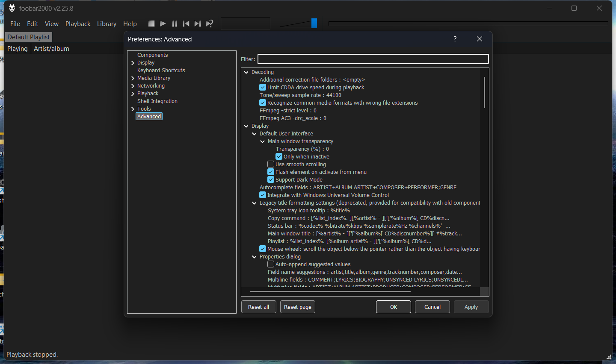Click the help question mark in Preferences
This screenshot has height=364, width=616.
click(455, 39)
